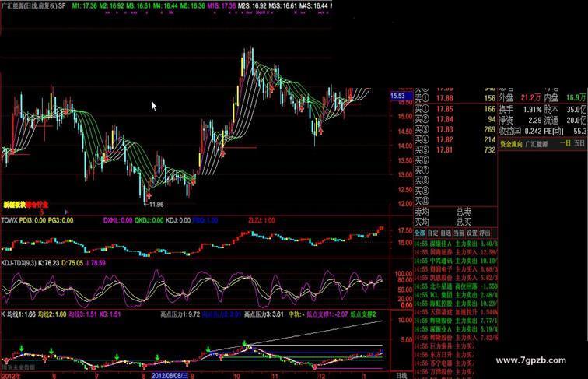Click the M1S: 17.36 magenta value
The height and width of the screenshot is (379, 588).
(221, 5)
